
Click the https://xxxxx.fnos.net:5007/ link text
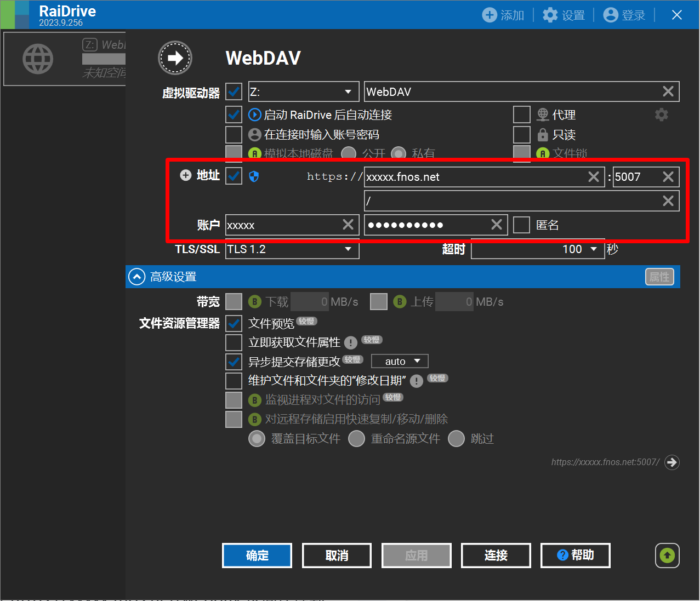coord(605,462)
